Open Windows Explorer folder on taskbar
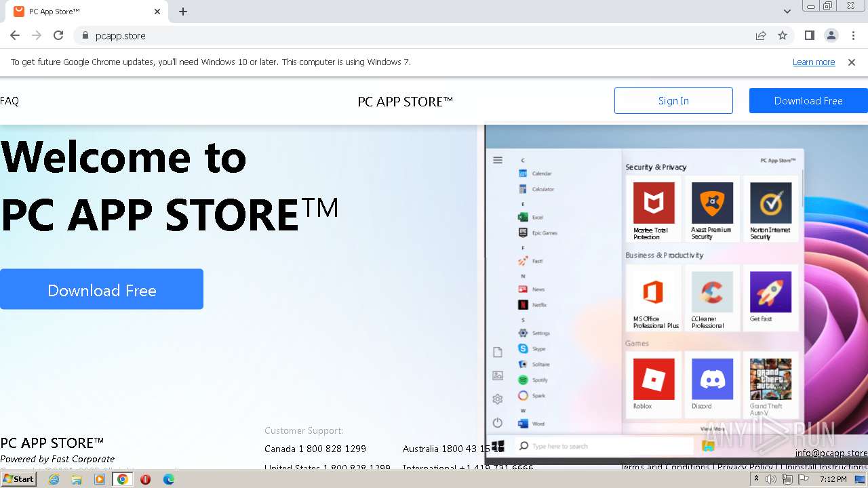This screenshot has height=488, width=868. tap(77, 479)
